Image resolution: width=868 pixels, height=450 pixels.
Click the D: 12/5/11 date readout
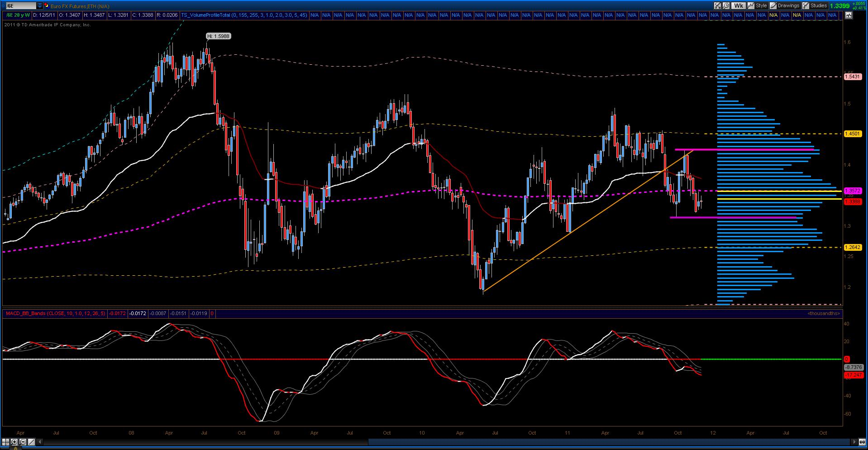point(44,15)
